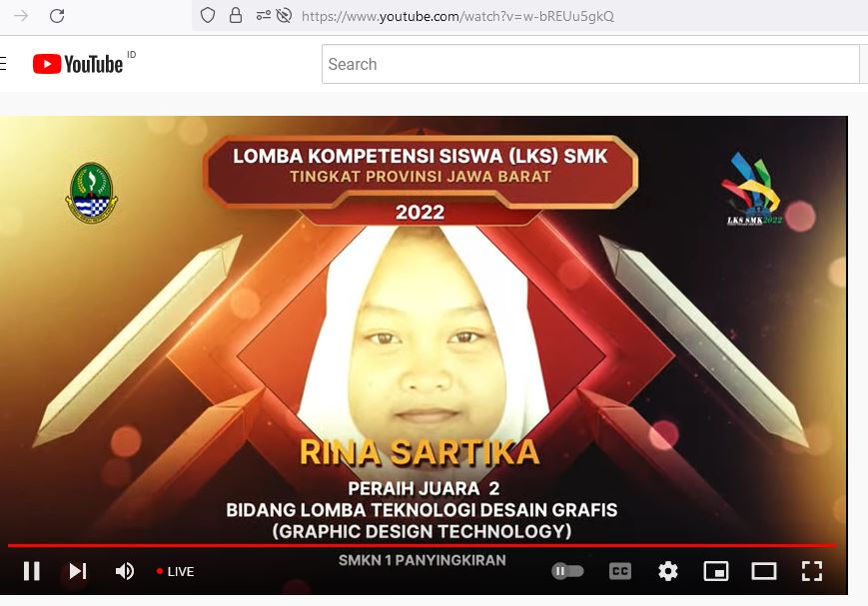Switch to miniplayer mode
Screen dimensions: 868x606
pos(716,571)
